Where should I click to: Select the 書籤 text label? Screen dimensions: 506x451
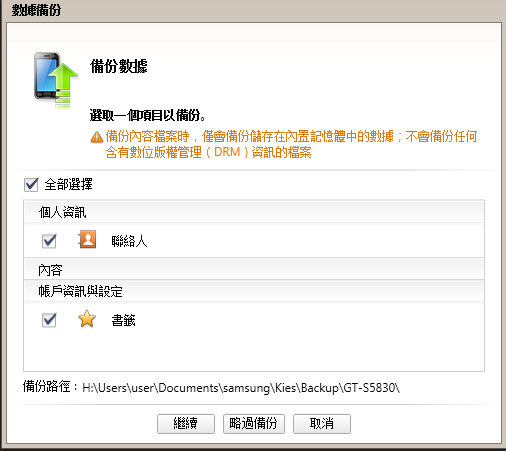[123, 320]
